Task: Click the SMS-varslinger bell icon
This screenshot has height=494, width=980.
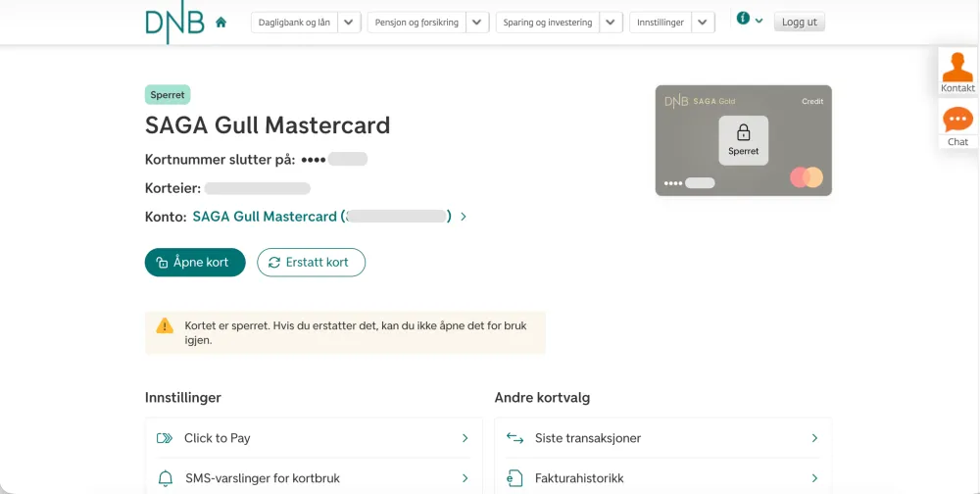Action: tap(166, 478)
